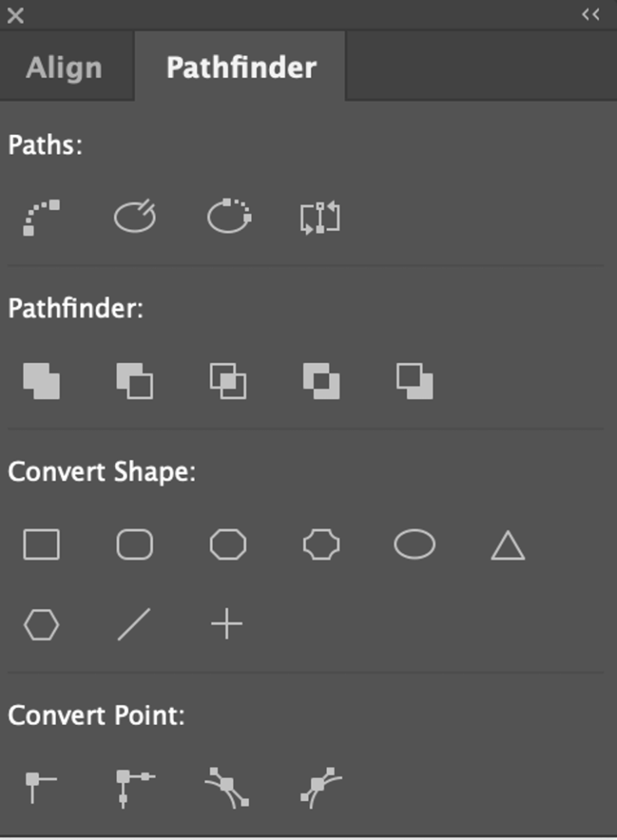The image size is (617, 840).
Task: Convert shape to Rectangle
Action: tap(41, 544)
